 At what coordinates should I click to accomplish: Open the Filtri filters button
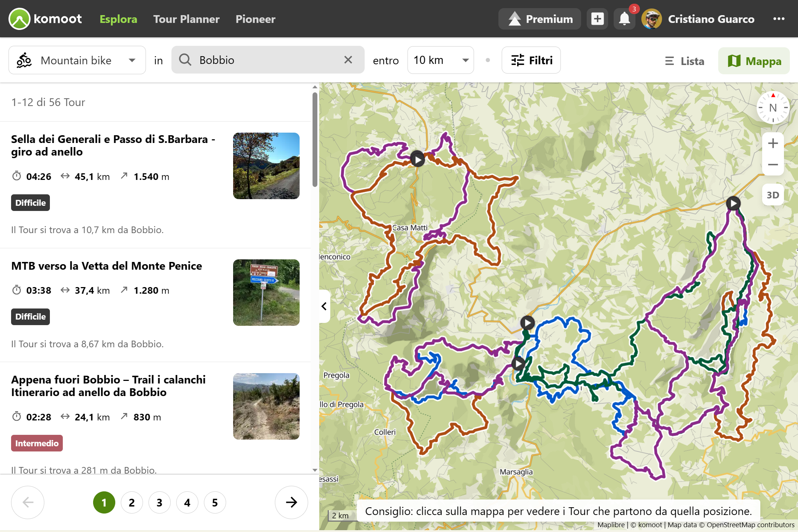point(531,60)
